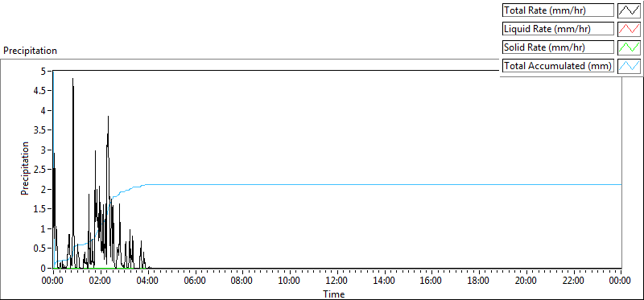Click the Total Rate black line swatch
The width and height of the screenshot is (644, 300).
[x=629, y=10]
